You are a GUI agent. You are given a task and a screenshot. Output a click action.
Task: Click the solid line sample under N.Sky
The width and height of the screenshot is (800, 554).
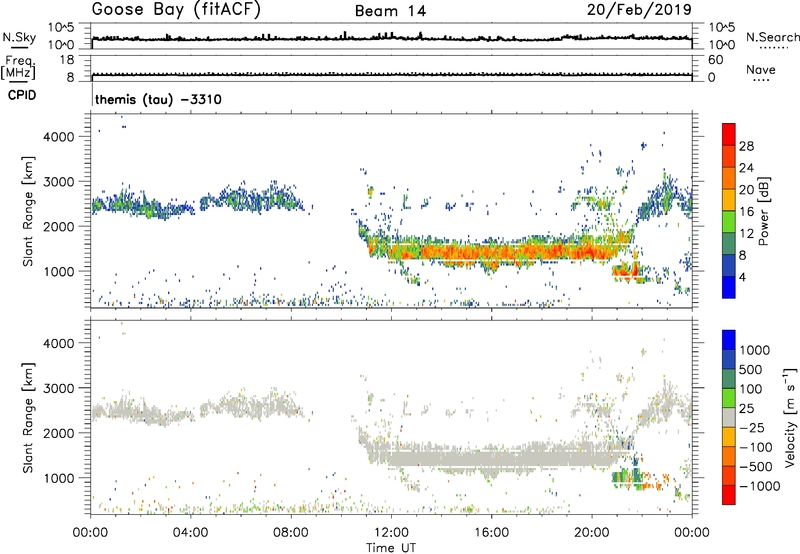coord(19,47)
